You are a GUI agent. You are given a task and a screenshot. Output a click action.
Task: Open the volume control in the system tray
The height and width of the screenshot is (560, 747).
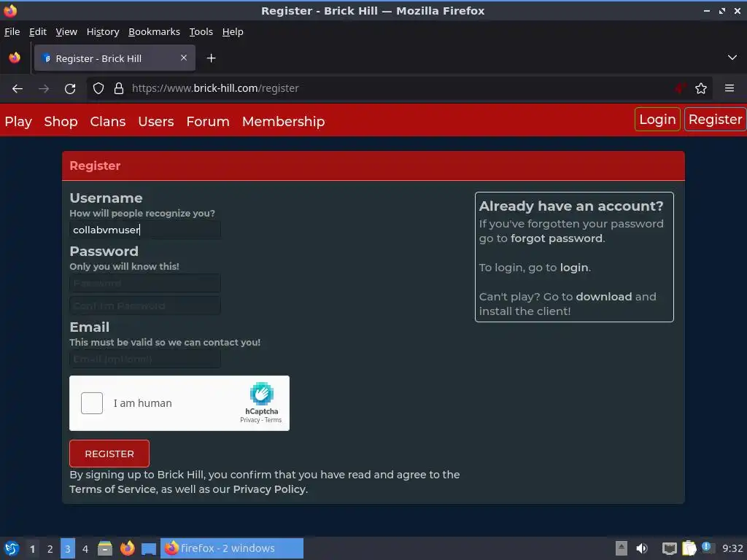[x=642, y=548]
